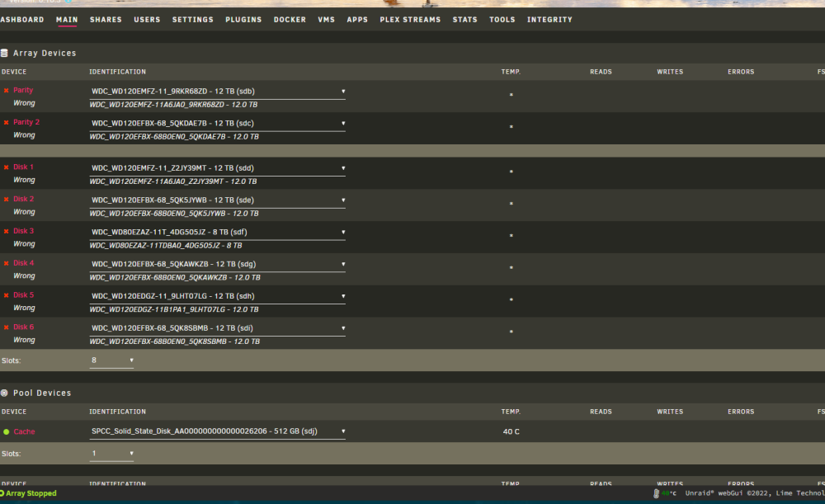Click the red X status icon for Disk 6

click(x=7, y=327)
